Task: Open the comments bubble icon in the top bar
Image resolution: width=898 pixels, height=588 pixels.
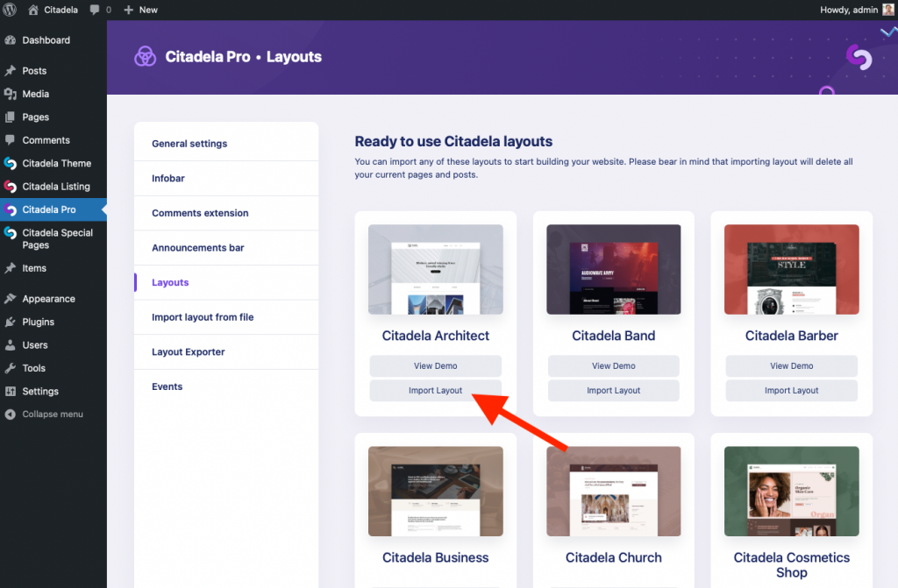Action: (96, 10)
